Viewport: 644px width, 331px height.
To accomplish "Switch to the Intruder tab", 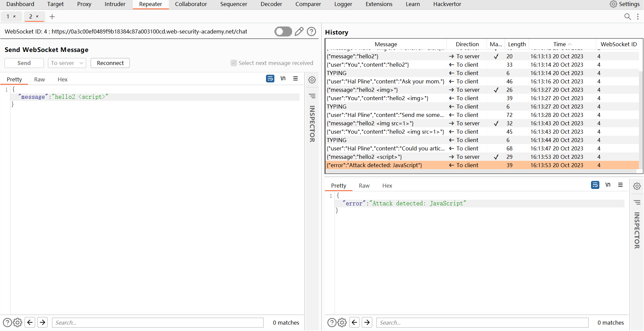I will point(115,4).
